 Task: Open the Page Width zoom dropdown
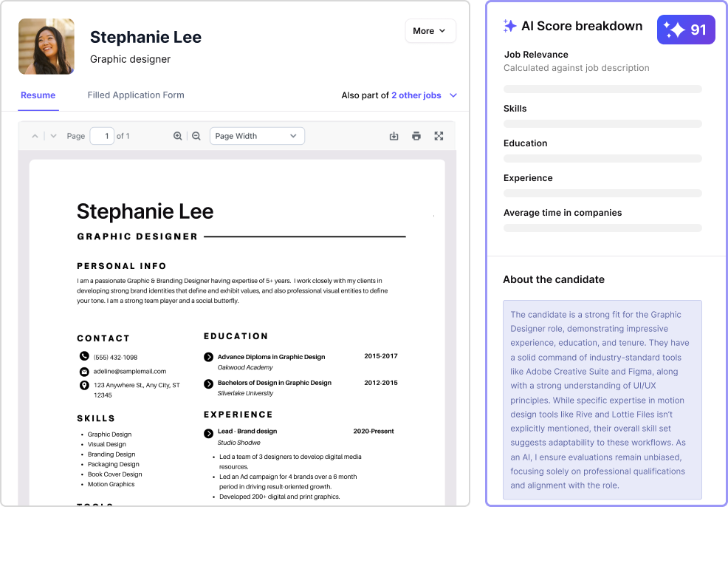[x=257, y=136]
